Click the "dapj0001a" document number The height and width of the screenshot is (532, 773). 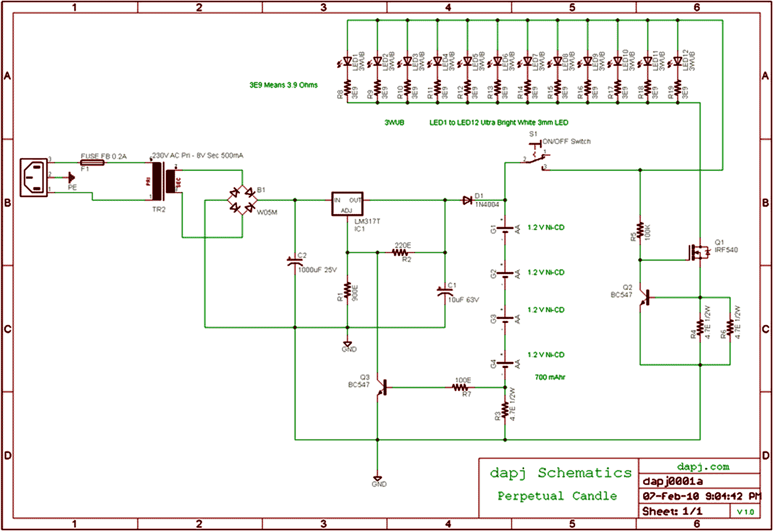click(x=673, y=481)
